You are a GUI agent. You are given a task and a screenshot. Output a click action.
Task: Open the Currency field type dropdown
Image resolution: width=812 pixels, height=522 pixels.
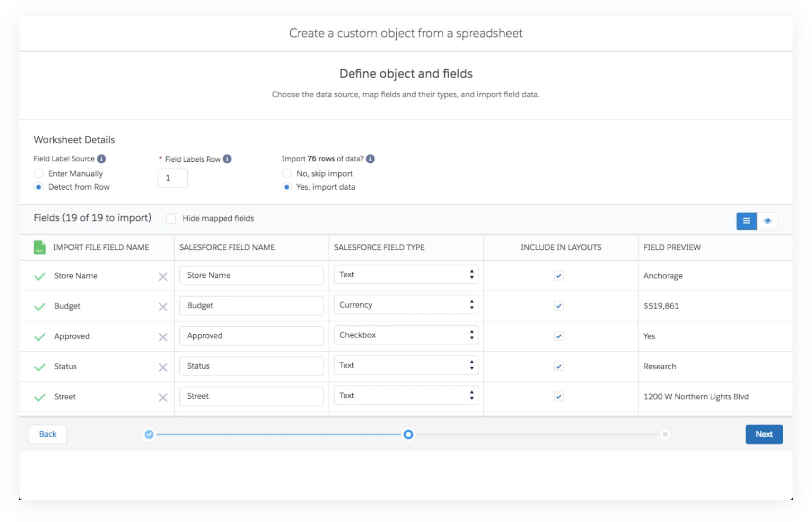click(405, 305)
